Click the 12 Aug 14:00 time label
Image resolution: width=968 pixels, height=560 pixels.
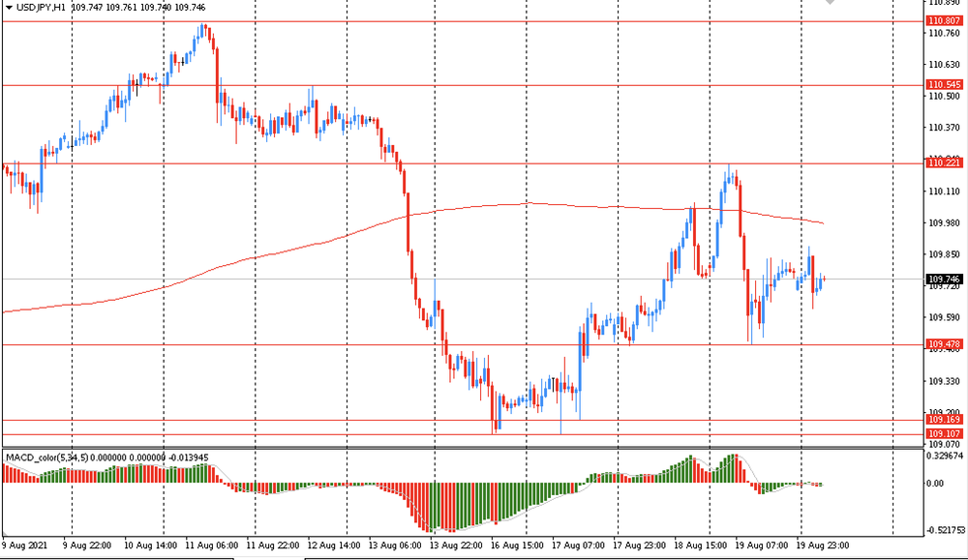tap(334, 545)
